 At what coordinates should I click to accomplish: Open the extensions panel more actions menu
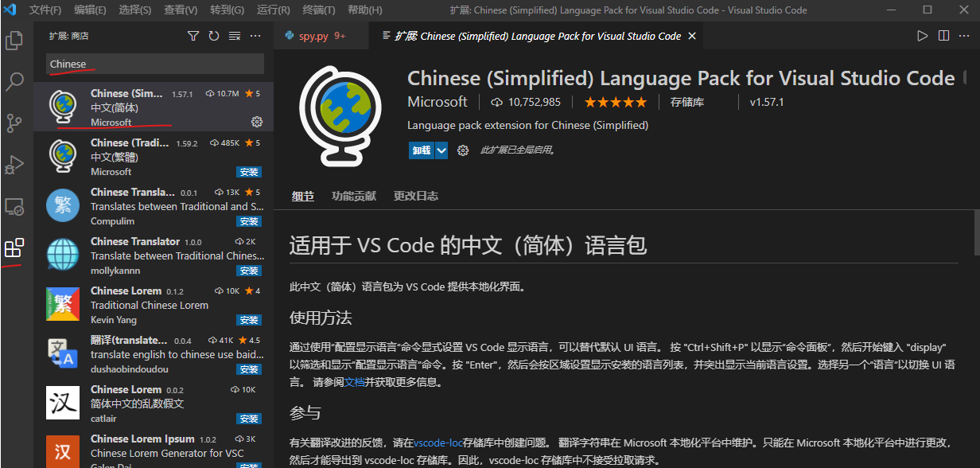tap(255, 36)
